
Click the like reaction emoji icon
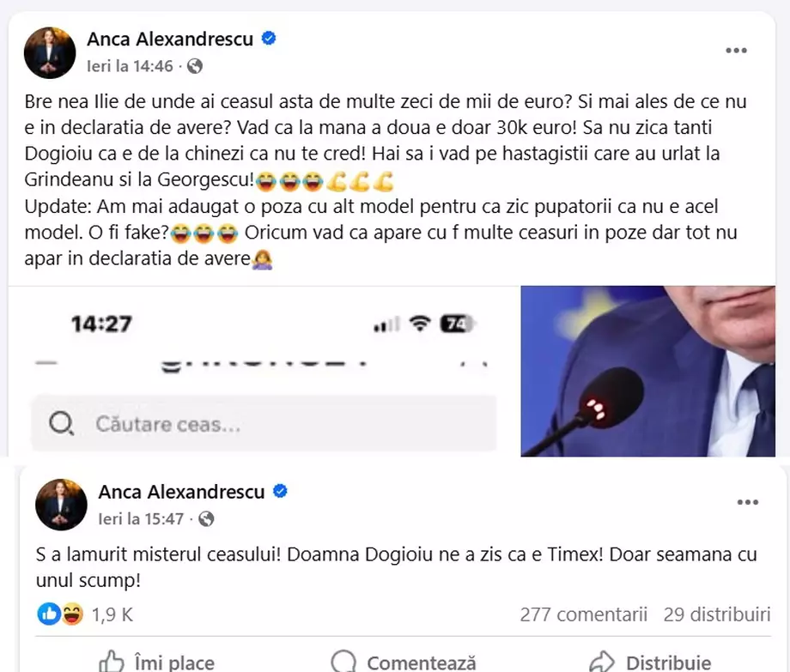coord(49,614)
